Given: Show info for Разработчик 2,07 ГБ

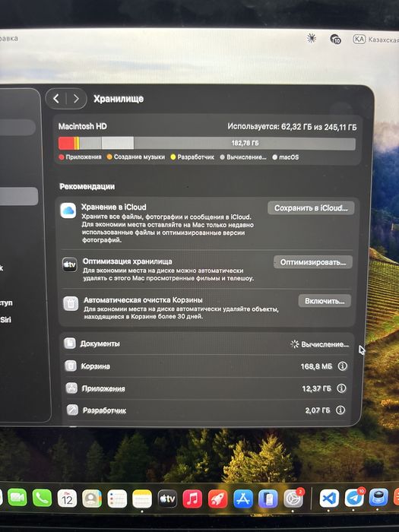Looking at the screenshot, I should 340,410.
